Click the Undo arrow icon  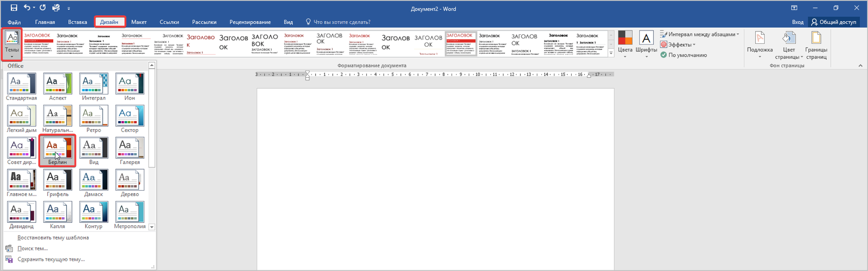point(27,8)
